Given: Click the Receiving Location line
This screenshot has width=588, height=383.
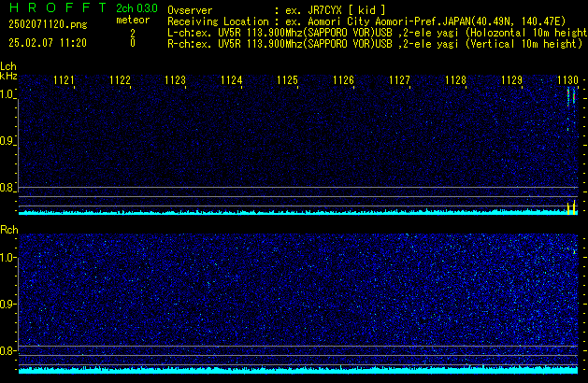Looking at the screenshot, I should click(x=366, y=21).
